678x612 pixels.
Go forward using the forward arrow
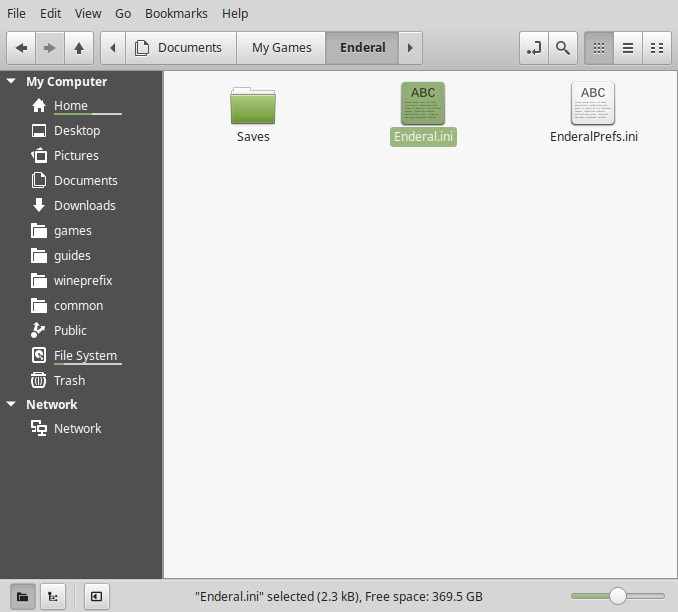50,48
